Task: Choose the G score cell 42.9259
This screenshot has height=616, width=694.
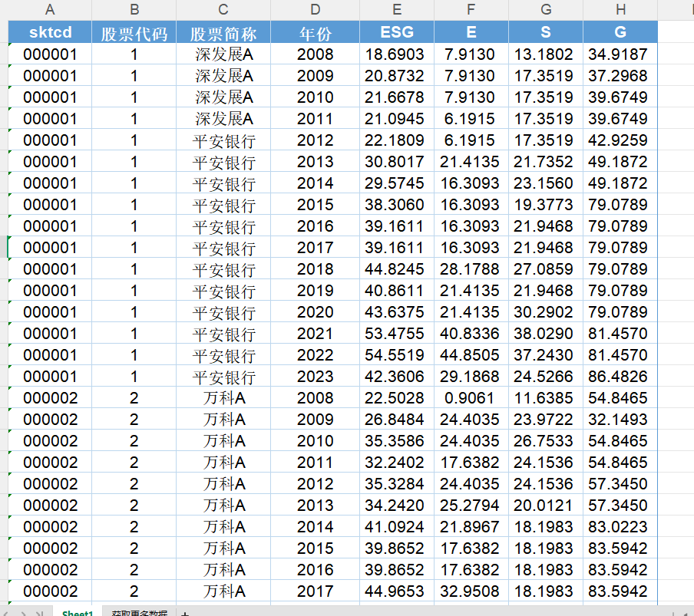Action: pyautogui.click(x=620, y=140)
